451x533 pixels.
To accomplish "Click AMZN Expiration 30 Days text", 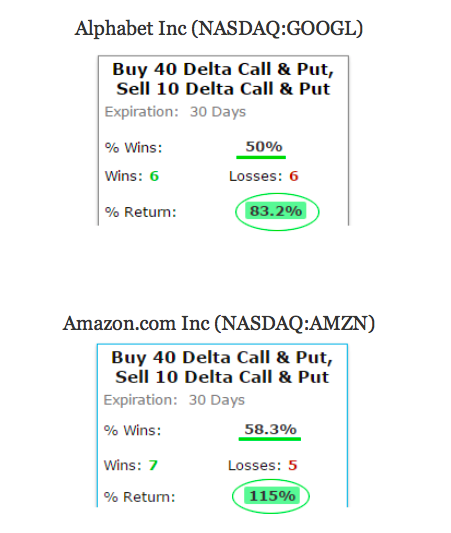I will tap(174, 400).
